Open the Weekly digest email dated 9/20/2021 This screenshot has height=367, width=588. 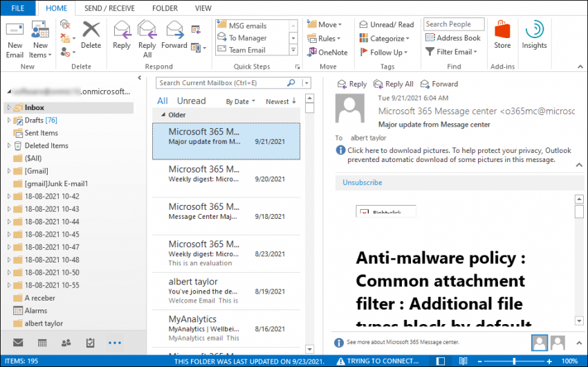226,179
